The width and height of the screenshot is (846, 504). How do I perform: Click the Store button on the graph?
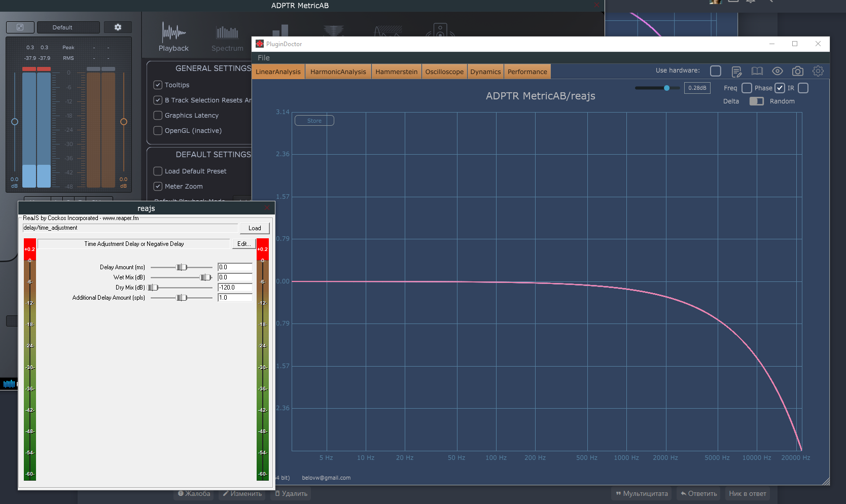(x=314, y=121)
